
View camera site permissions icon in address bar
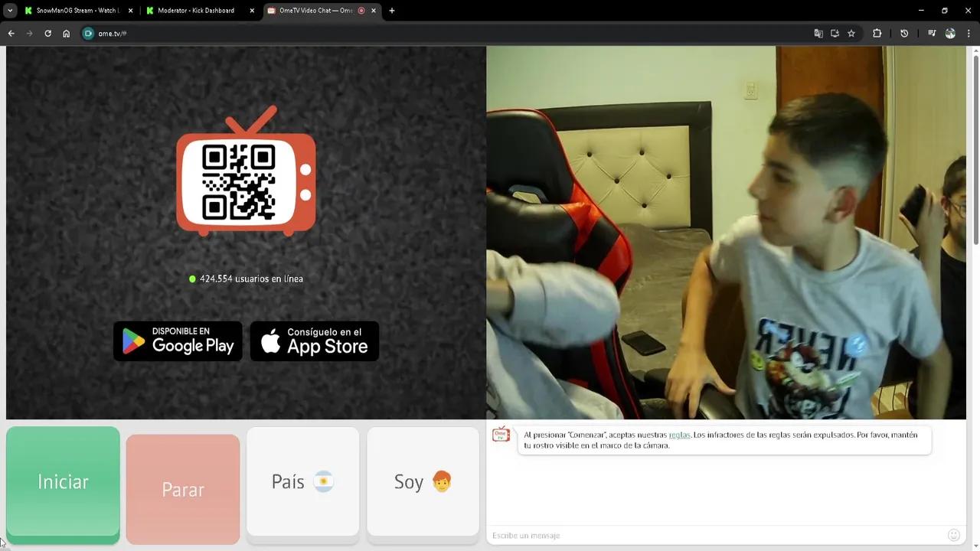[88, 34]
